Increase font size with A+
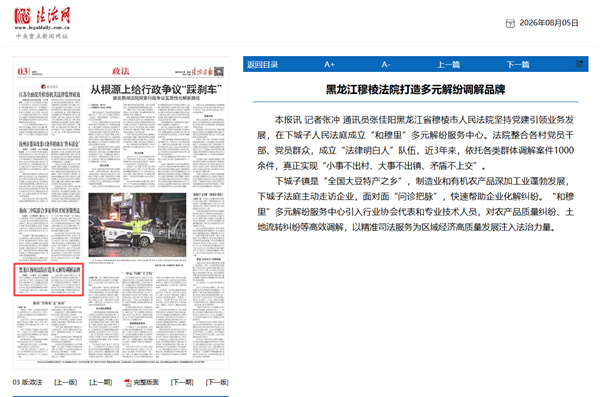 pyautogui.click(x=329, y=64)
